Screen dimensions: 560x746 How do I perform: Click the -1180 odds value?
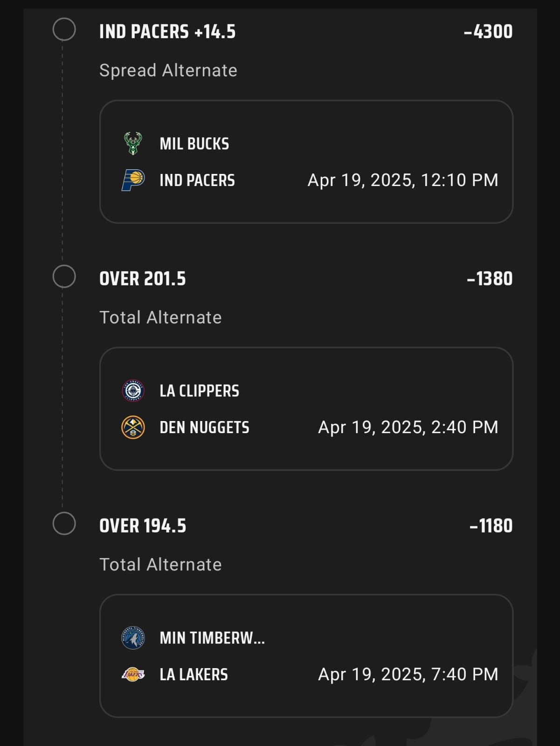(x=491, y=526)
